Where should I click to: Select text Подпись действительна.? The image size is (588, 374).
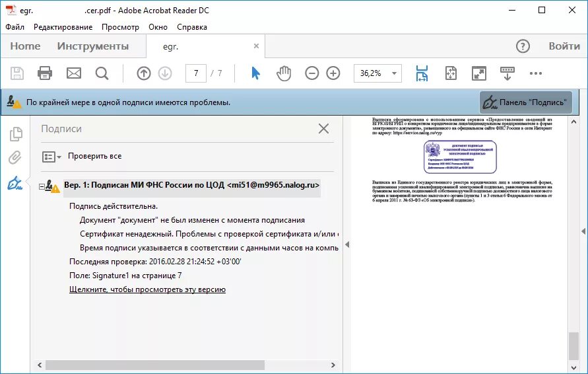pyautogui.click(x=114, y=206)
